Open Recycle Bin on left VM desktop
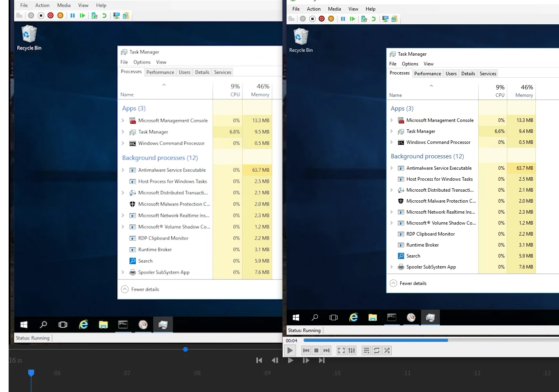The height and width of the screenshot is (392, 559). [29, 38]
